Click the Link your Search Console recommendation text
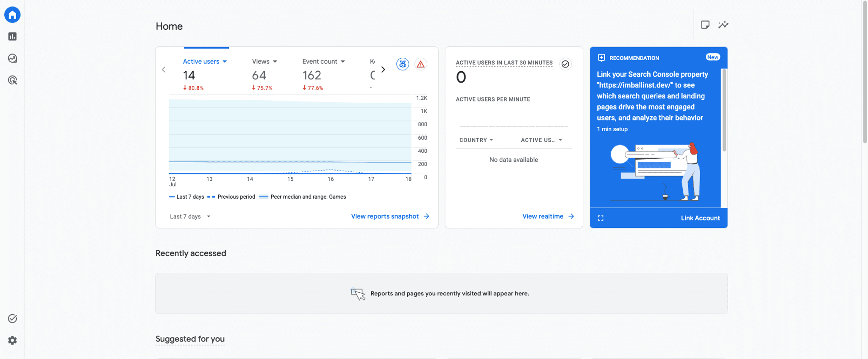Image resolution: width=868 pixels, height=359 pixels. pyautogui.click(x=652, y=96)
